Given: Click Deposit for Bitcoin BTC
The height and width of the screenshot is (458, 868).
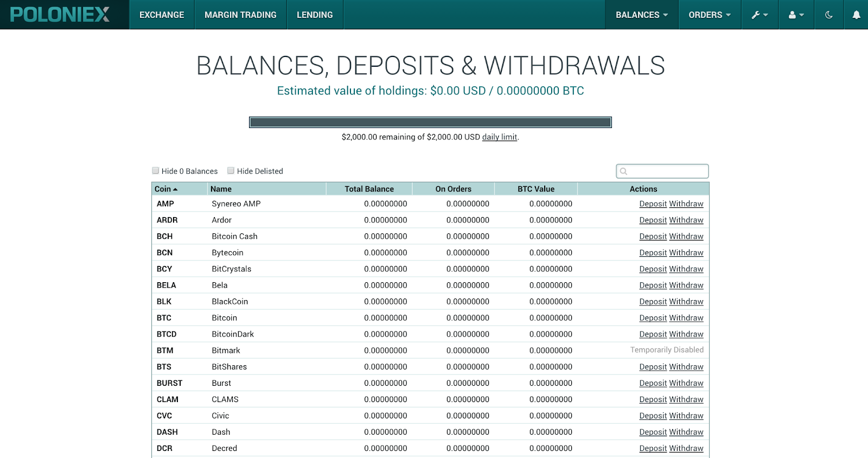Looking at the screenshot, I should click(653, 317).
